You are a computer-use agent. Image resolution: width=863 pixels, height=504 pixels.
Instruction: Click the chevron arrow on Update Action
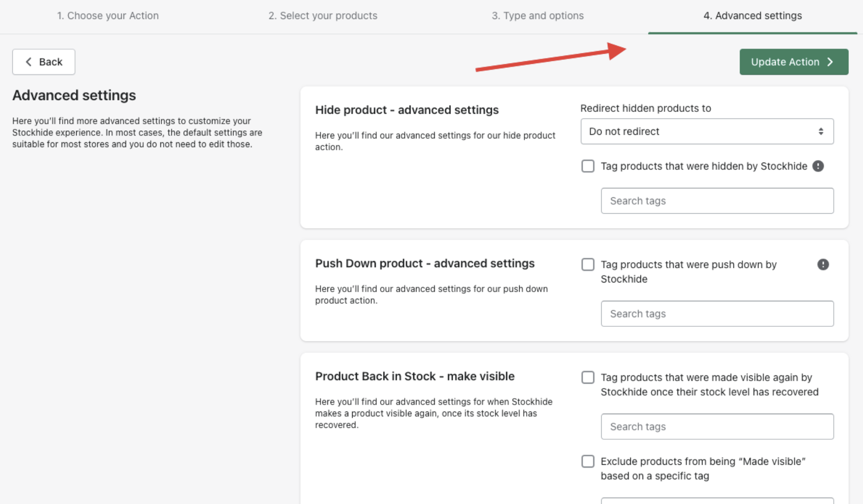click(830, 62)
